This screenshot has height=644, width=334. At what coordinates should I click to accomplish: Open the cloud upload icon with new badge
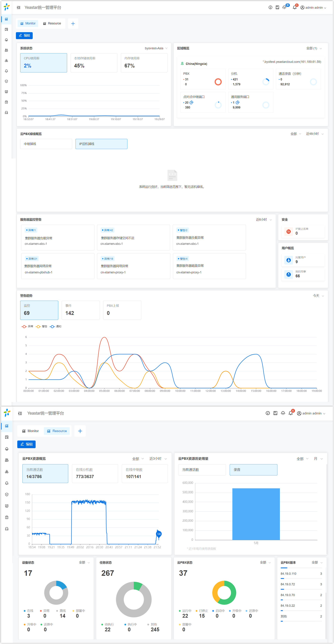click(284, 7)
